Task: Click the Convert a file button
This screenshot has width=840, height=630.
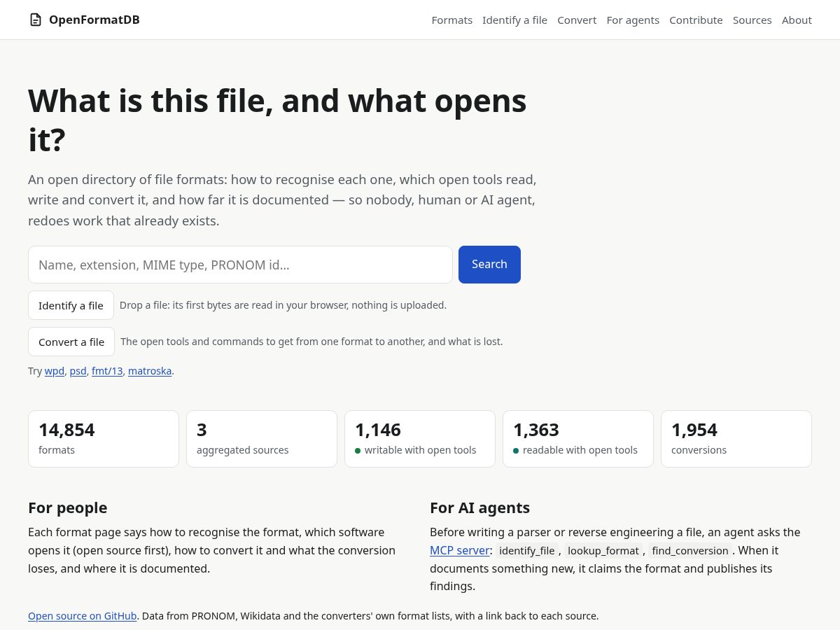Action: pos(71,342)
